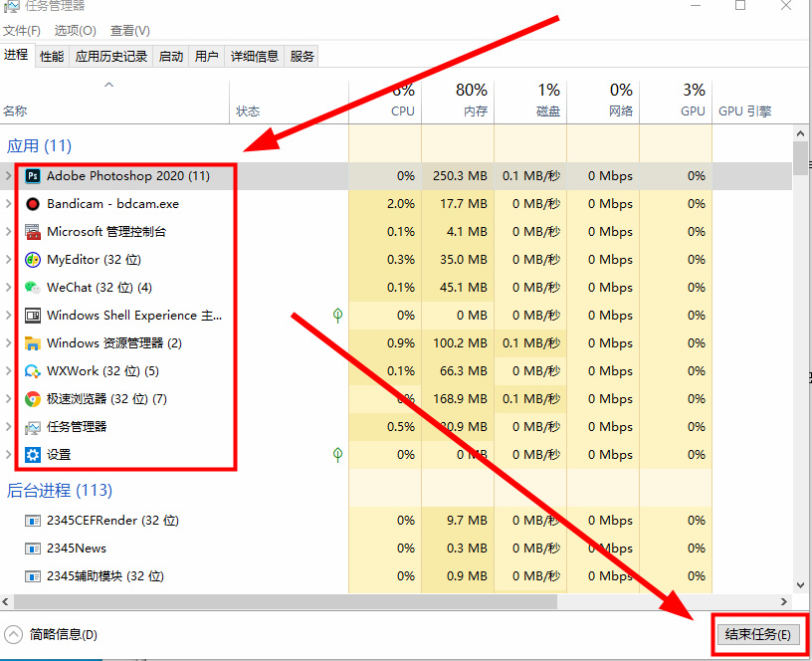Click the Bandicam red record icon

click(33, 204)
